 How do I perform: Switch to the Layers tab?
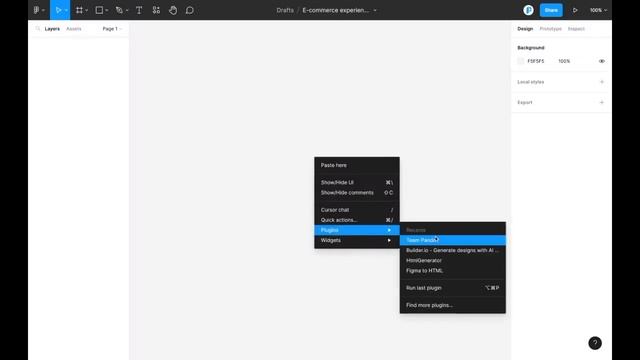[x=52, y=29]
